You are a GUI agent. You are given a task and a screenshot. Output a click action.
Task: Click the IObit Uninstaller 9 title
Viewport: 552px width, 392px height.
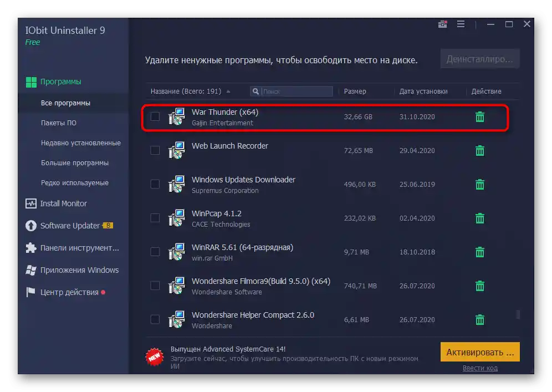(65, 30)
